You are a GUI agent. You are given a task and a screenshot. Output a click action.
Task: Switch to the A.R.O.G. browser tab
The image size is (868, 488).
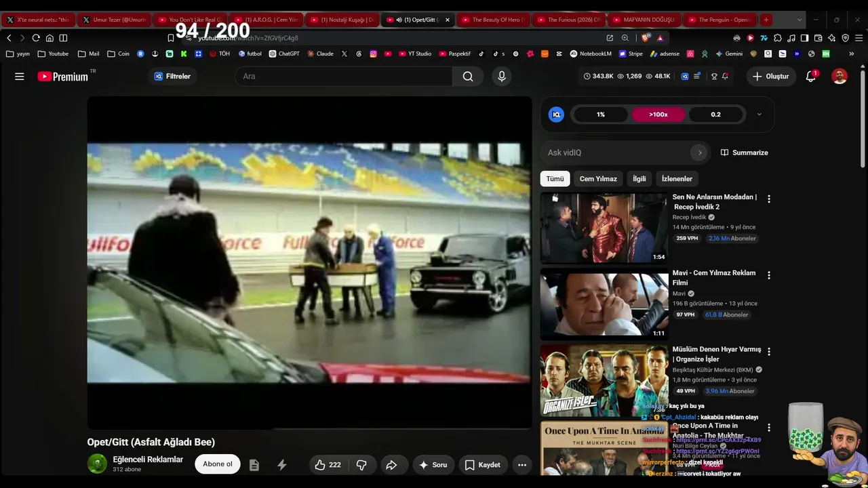click(267, 20)
